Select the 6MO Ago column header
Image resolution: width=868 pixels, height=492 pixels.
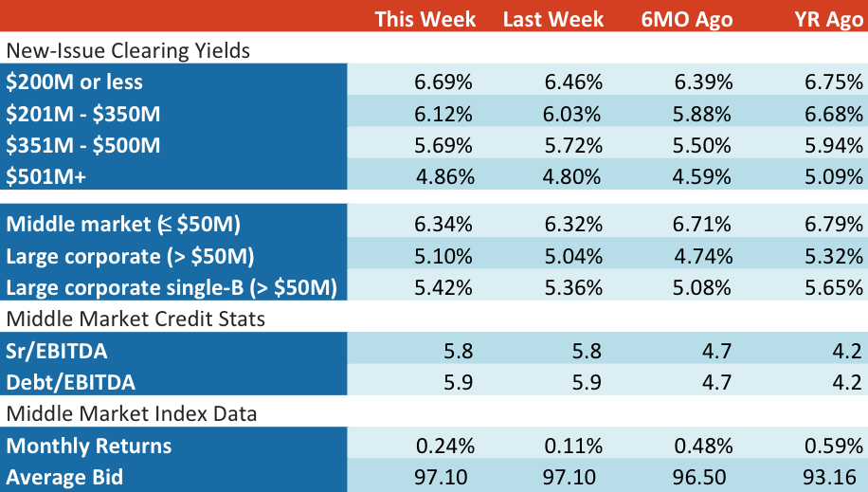coord(687,19)
